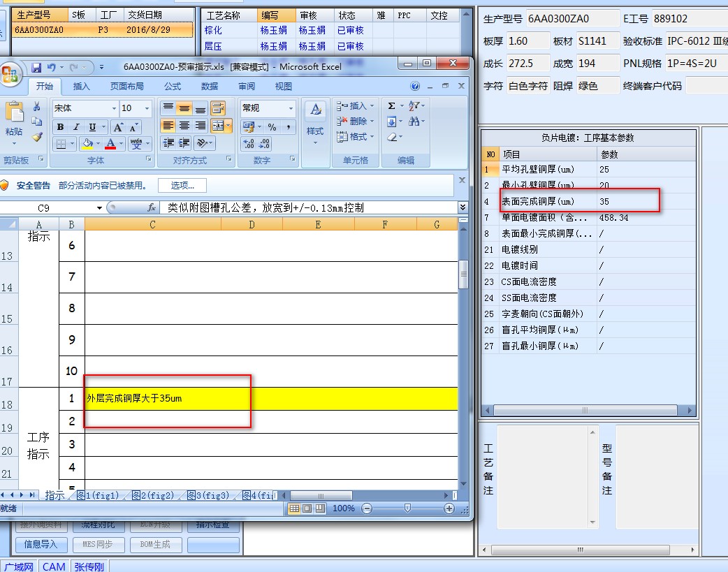Toggle Underline formatting
The width and height of the screenshot is (728, 572).
pyautogui.click(x=92, y=127)
